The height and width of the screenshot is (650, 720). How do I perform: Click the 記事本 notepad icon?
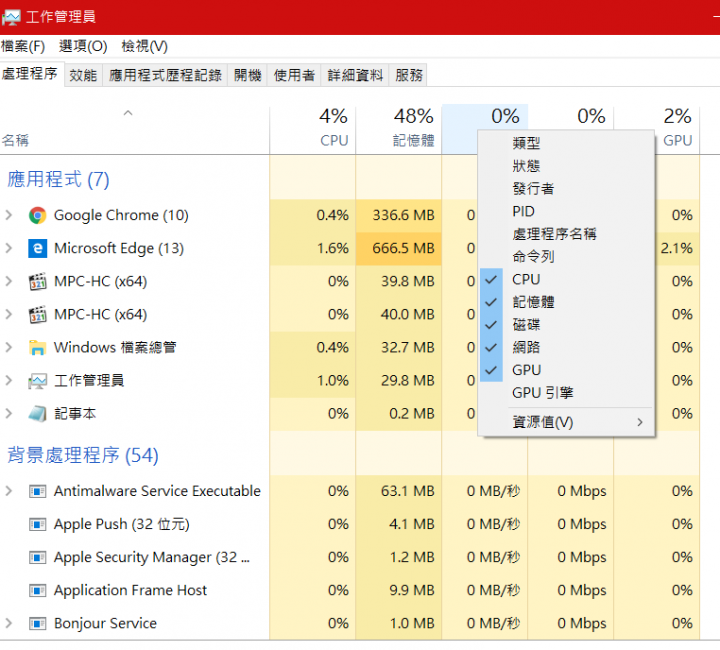click(x=37, y=414)
